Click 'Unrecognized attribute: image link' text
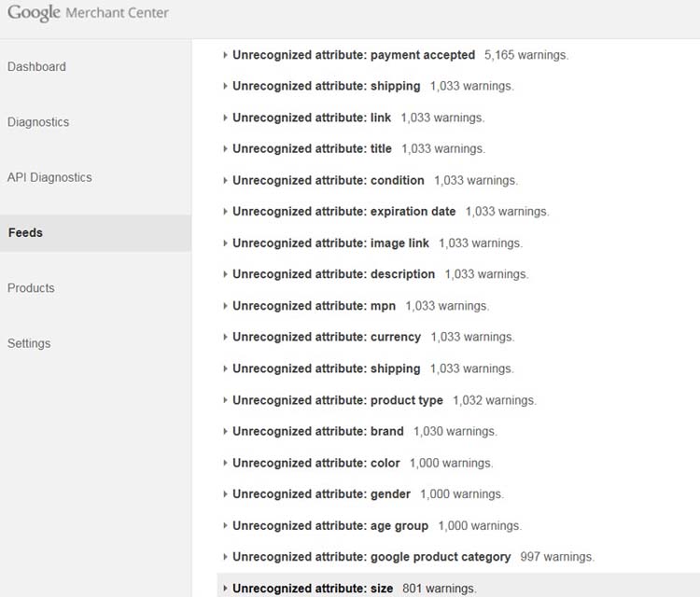The width and height of the screenshot is (700, 597). point(330,243)
